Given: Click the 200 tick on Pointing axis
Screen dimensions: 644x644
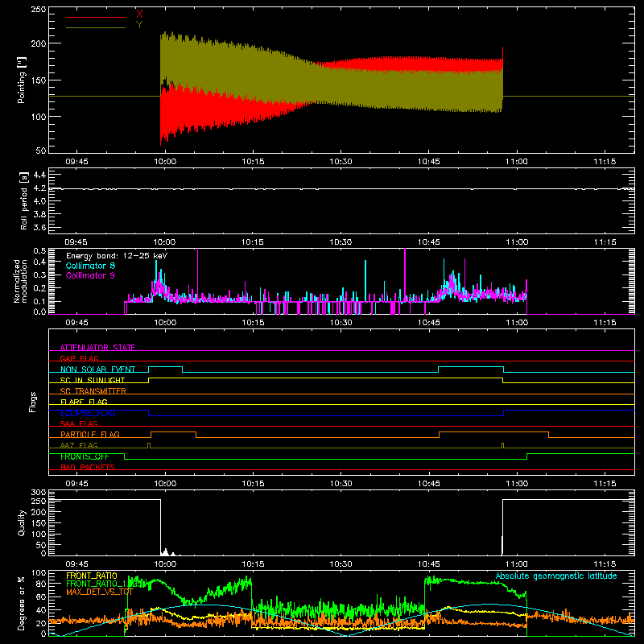Looking at the screenshot, I should pos(39,43).
